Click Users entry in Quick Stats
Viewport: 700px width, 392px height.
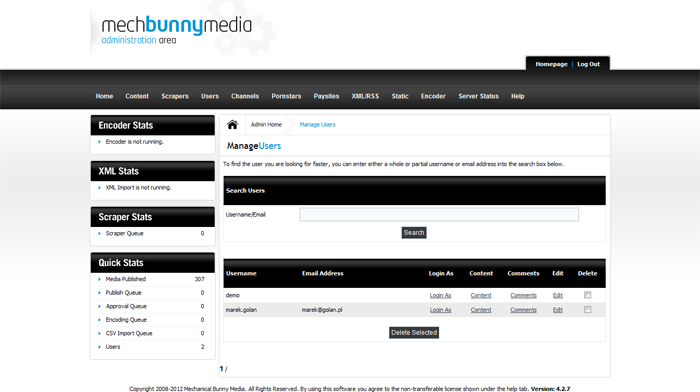[112, 347]
